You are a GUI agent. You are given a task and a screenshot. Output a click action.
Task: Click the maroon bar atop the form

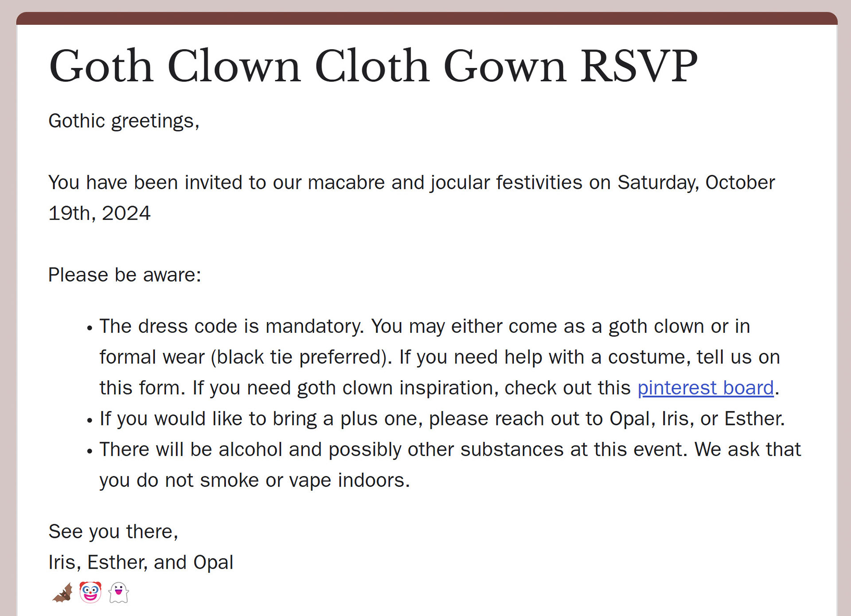[x=426, y=19]
